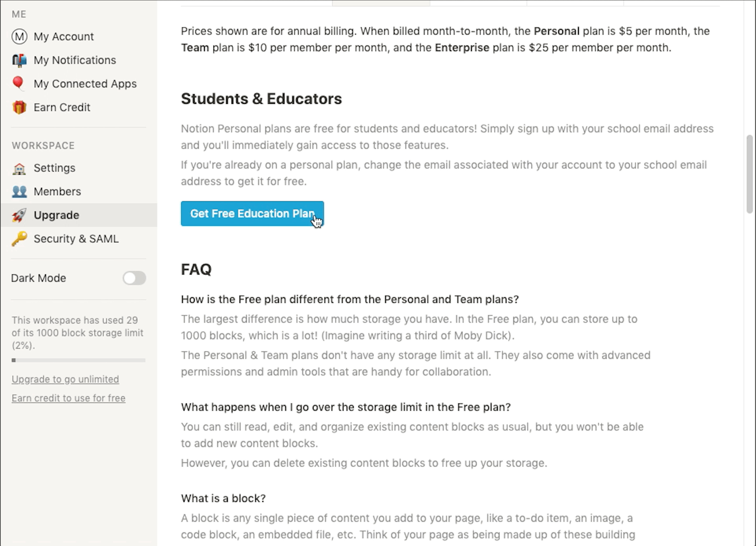Click the mailbox icon for My Notifications
756x546 pixels.
point(19,60)
